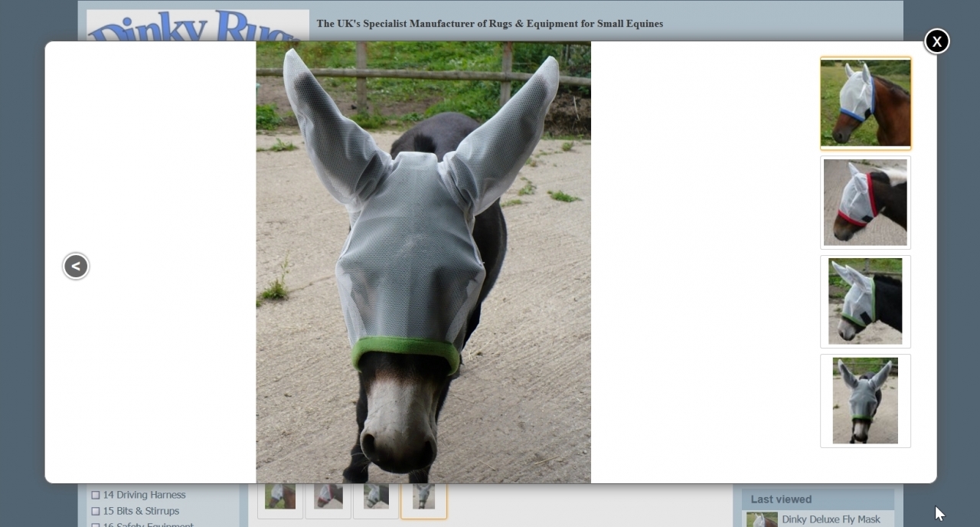Select the side-view green-trim mask thumbnail in the lightbox

(x=865, y=301)
